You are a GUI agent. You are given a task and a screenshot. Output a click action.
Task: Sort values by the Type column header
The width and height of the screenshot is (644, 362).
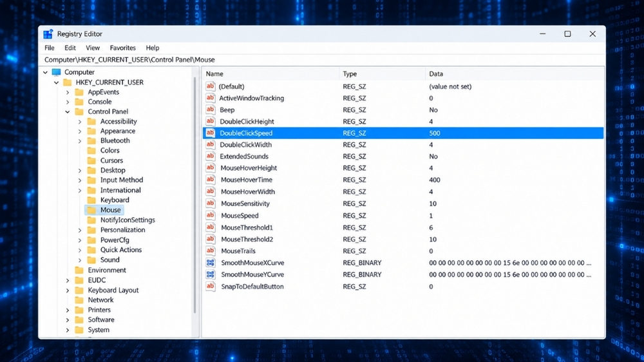click(383, 74)
